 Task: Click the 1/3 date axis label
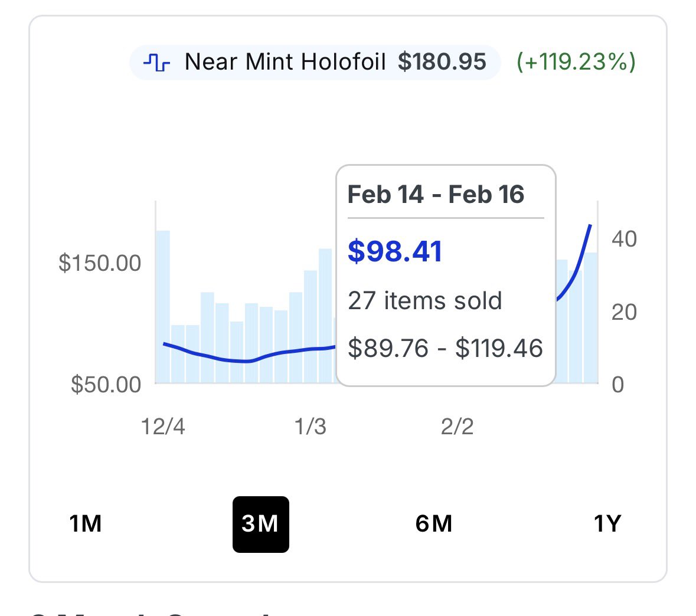coord(310,426)
